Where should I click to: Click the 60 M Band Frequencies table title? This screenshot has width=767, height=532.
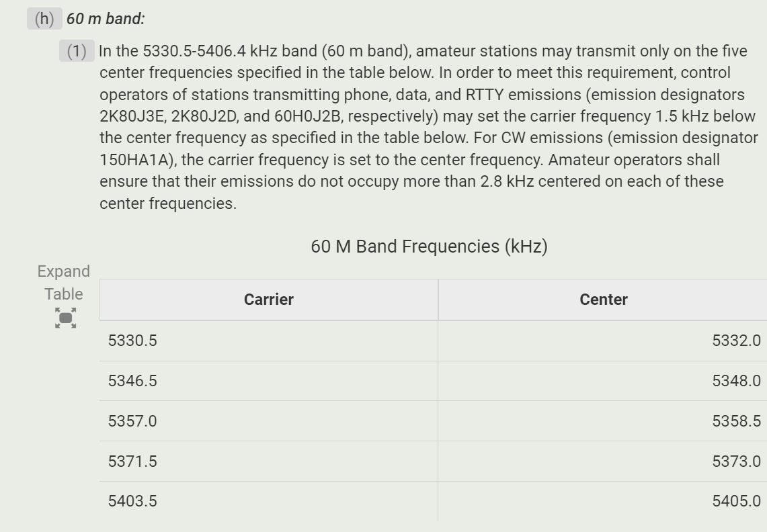tap(429, 247)
